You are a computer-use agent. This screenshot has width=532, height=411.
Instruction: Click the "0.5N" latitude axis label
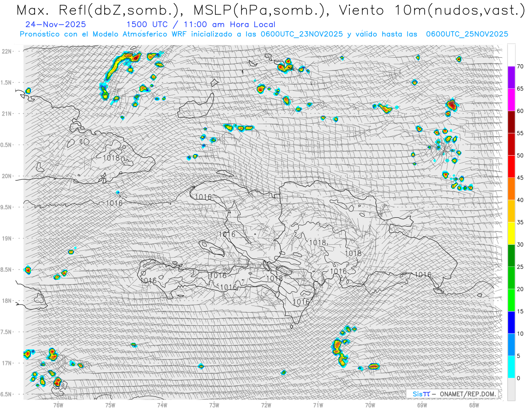7,145
